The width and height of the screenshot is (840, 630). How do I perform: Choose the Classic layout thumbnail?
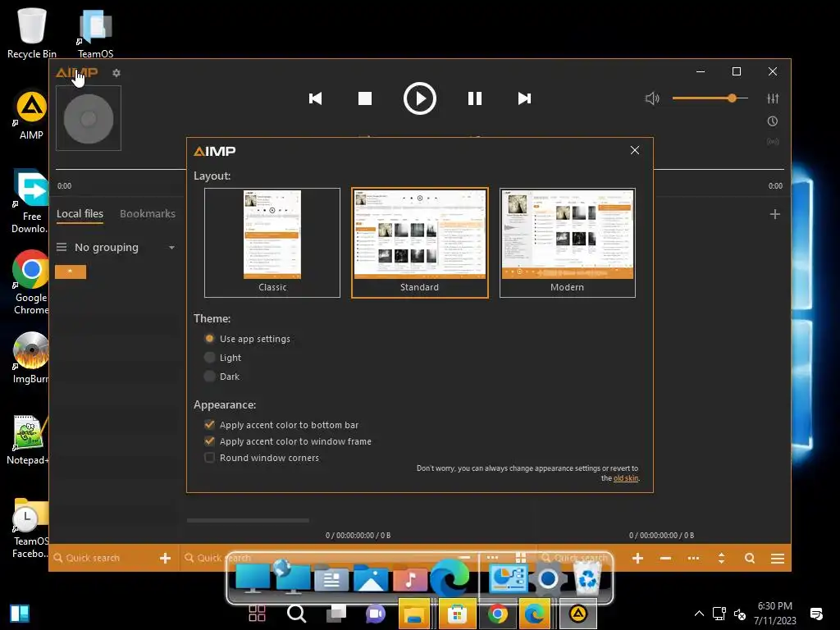[272, 243]
